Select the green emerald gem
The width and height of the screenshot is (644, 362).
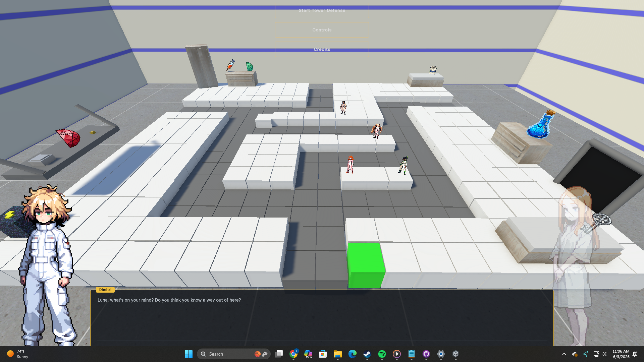tap(250, 66)
